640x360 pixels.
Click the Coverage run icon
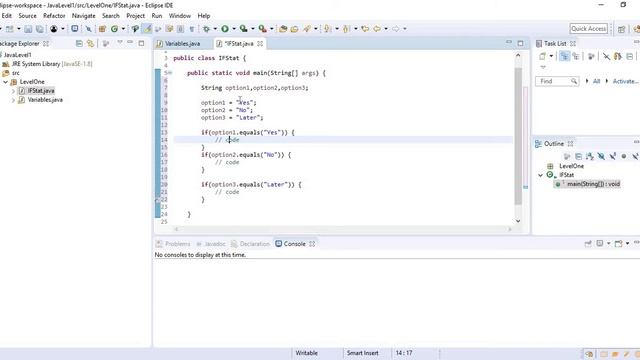(244, 29)
